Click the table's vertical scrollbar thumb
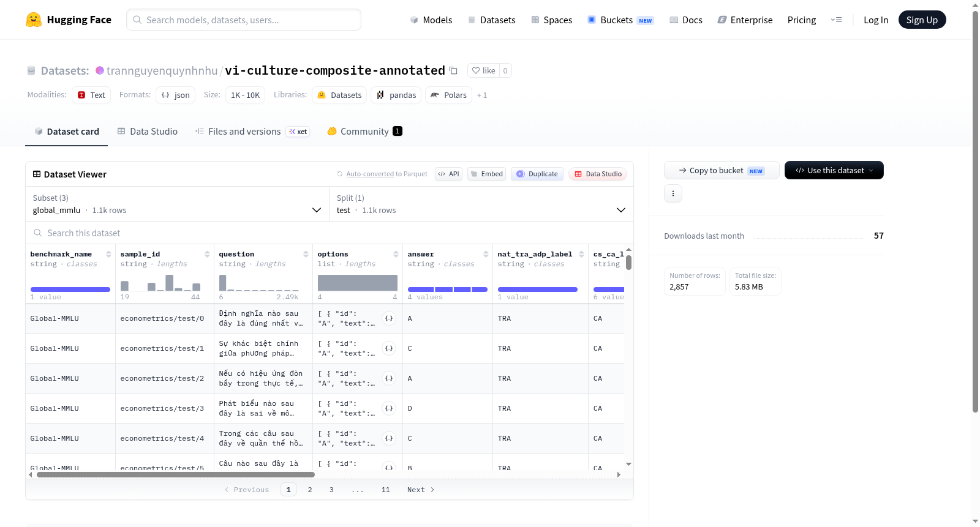 (628, 263)
